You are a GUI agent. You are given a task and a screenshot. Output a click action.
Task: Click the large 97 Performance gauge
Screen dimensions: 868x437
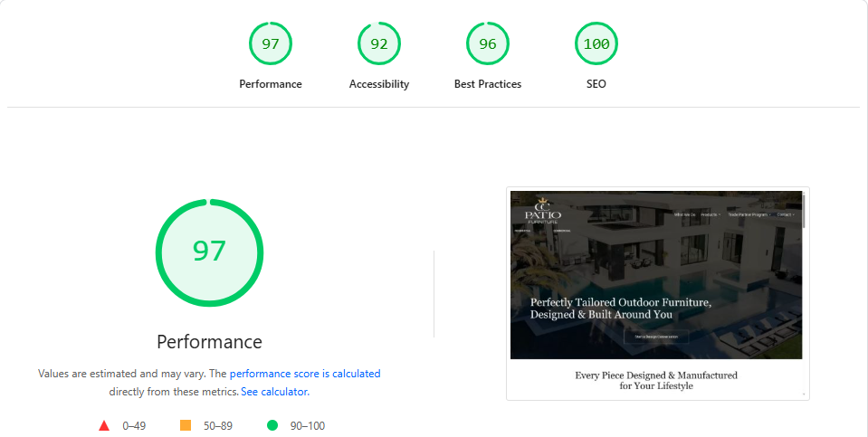pyautogui.click(x=209, y=252)
